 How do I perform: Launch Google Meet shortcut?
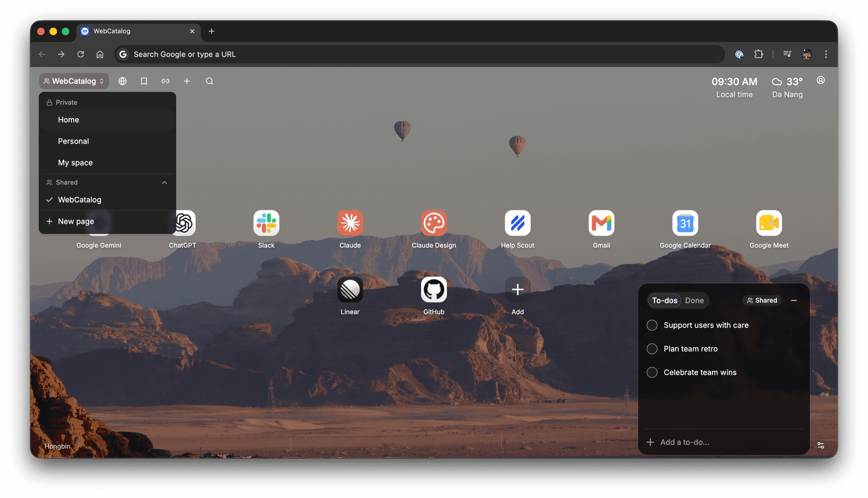(769, 223)
